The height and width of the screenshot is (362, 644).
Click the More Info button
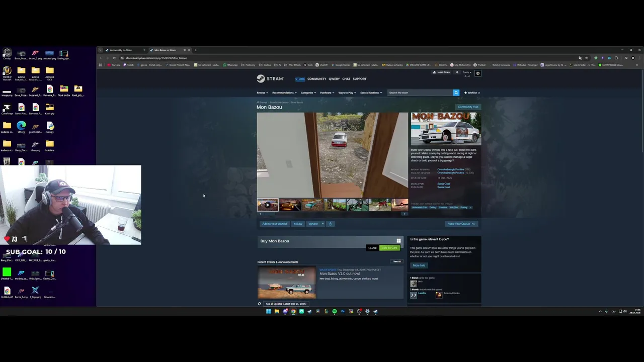[419, 265]
